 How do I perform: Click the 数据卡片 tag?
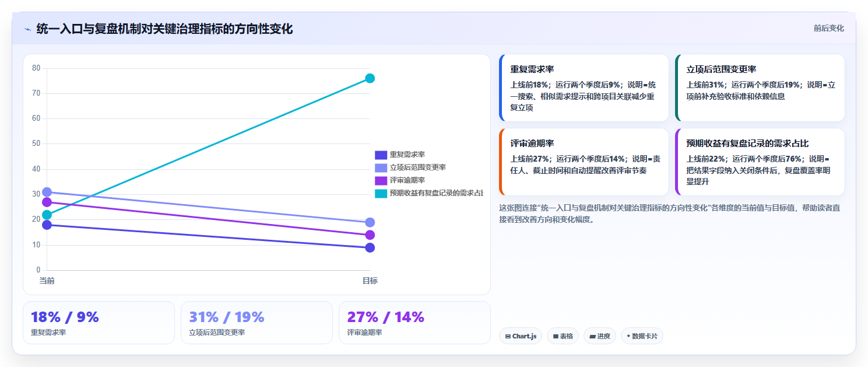point(642,336)
